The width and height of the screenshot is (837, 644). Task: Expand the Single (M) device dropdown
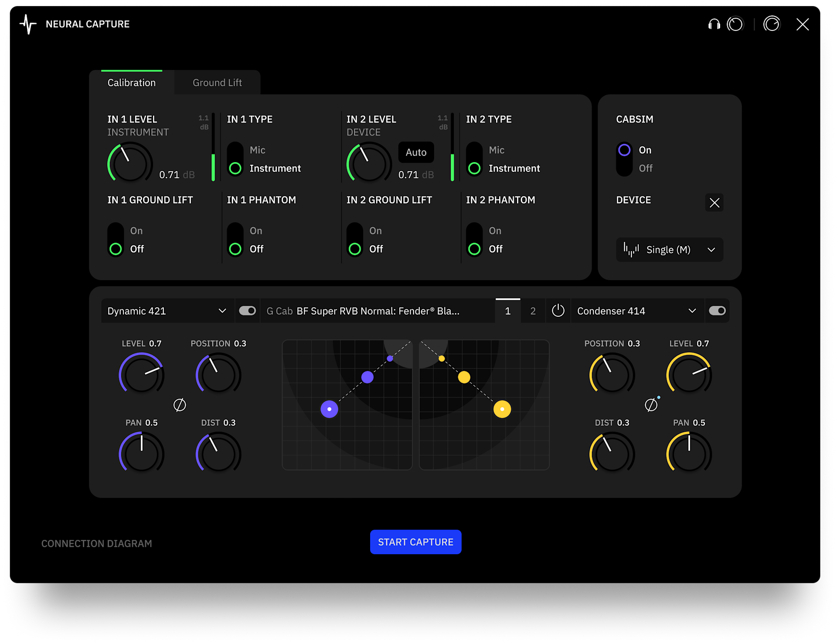[x=669, y=250]
